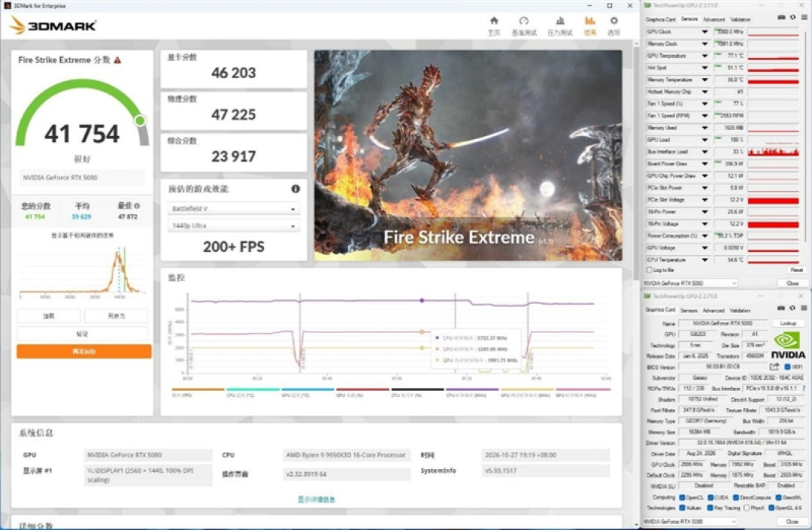
Task: Click GPU-Z app icon in Sensors window title bar
Action: [x=647, y=5]
